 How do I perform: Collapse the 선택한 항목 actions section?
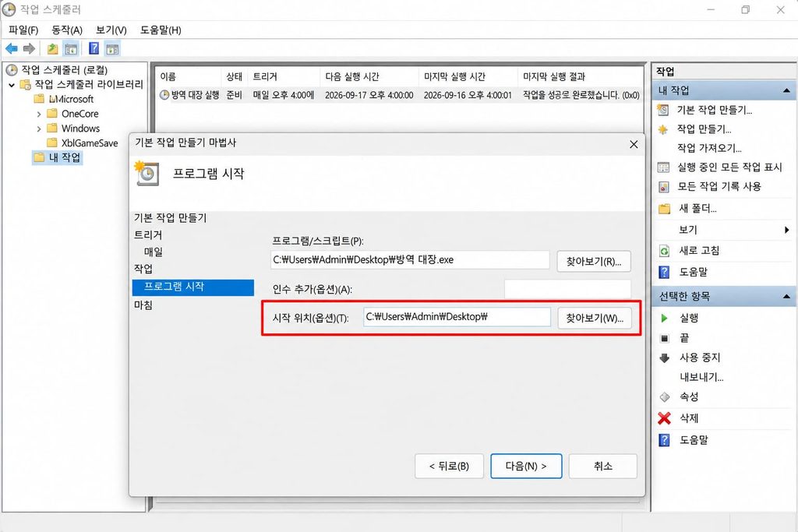786,296
